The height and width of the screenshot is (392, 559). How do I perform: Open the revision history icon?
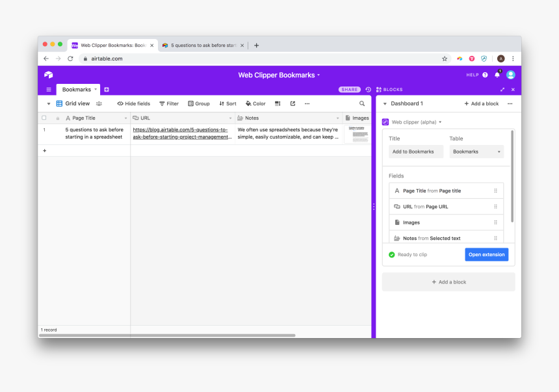(368, 90)
